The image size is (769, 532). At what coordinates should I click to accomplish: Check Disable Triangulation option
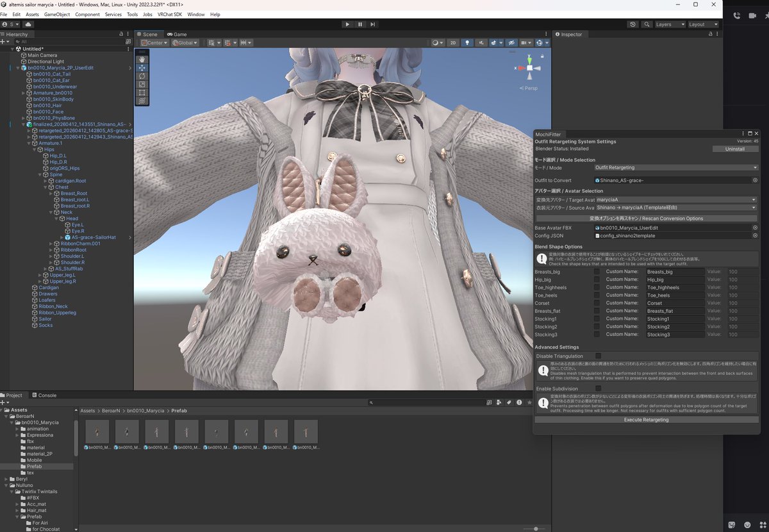click(x=598, y=356)
